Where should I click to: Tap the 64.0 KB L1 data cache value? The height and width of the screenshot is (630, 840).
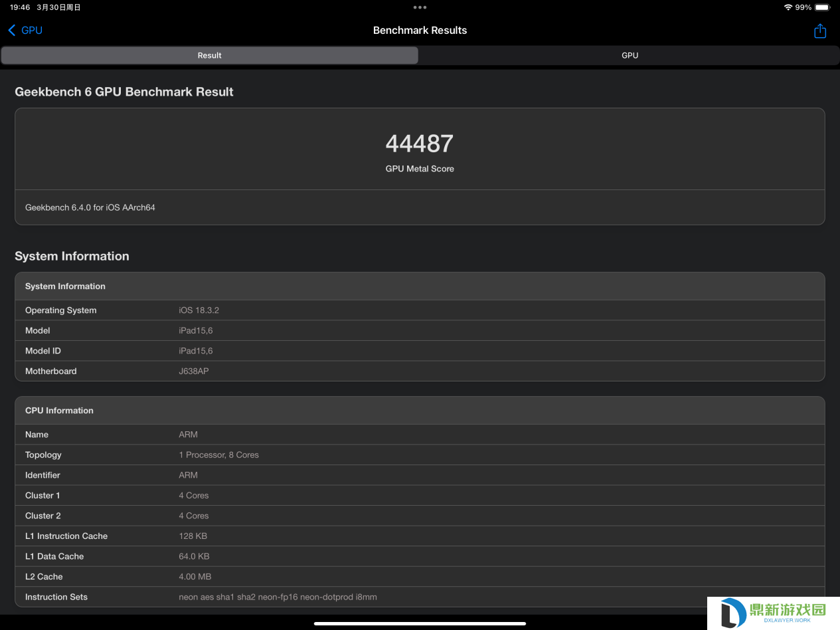[195, 556]
